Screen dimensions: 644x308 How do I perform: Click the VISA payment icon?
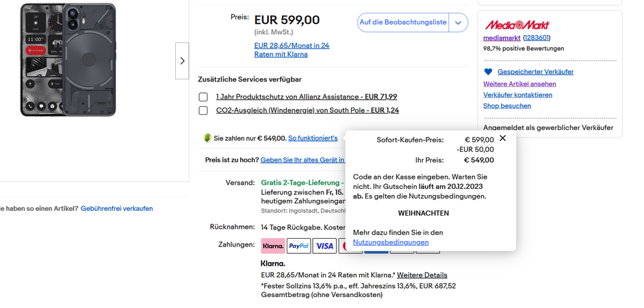(324, 246)
